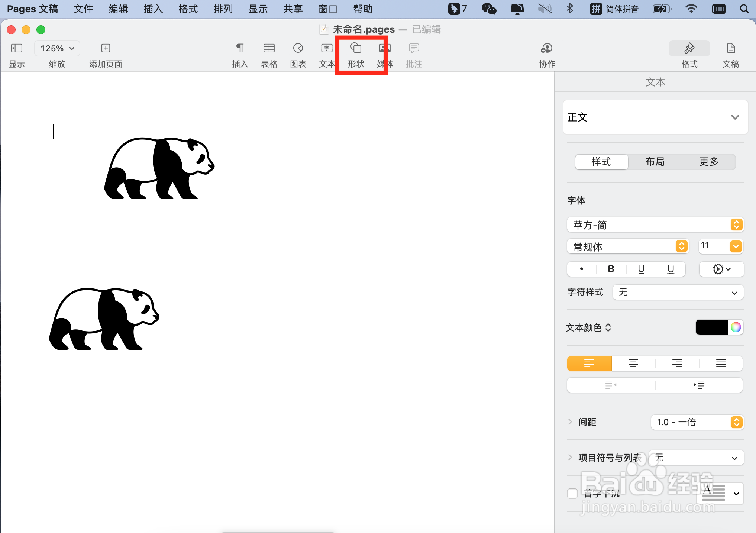Open the Chart (图表) toolbar icon
Image resolution: width=756 pixels, height=533 pixels.
click(x=298, y=49)
